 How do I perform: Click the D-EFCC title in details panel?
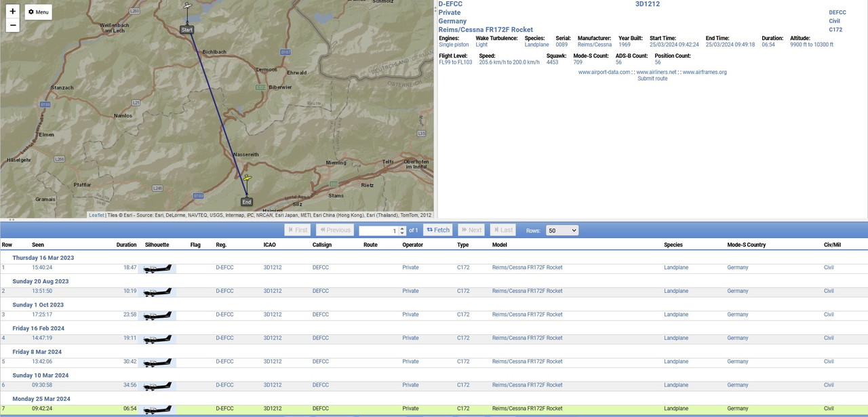(450, 4)
